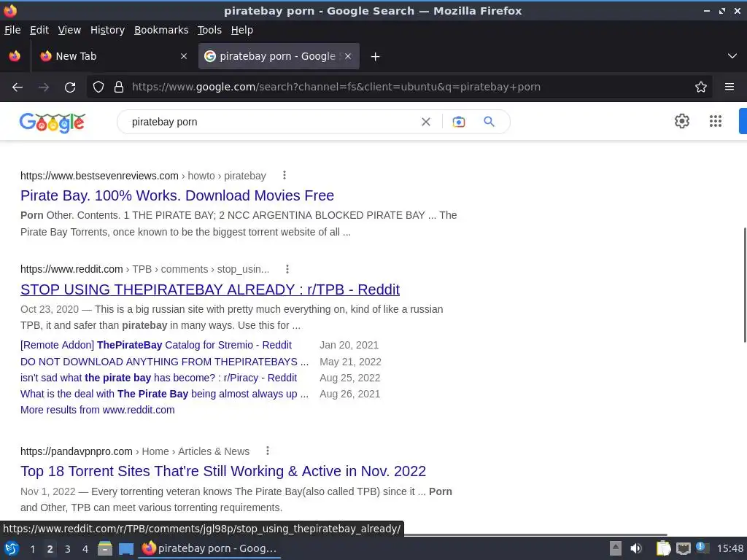The height and width of the screenshot is (560, 747).
Task: Open the Firefox hamburger application menu
Action: 729,87
